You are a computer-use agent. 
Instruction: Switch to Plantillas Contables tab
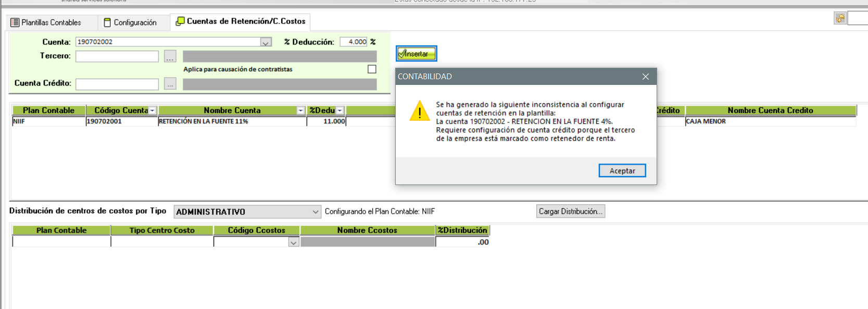[46, 22]
